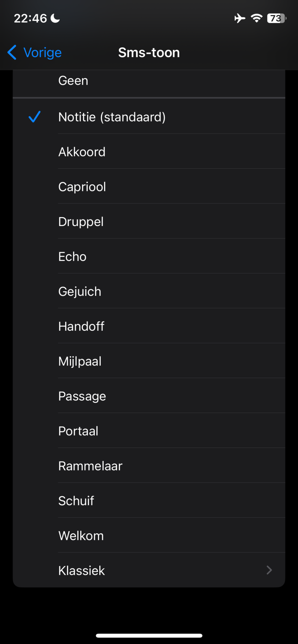The image size is (298, 644).
Task: Choose Capriool as the SMS tone
Action: pos(82,187)
